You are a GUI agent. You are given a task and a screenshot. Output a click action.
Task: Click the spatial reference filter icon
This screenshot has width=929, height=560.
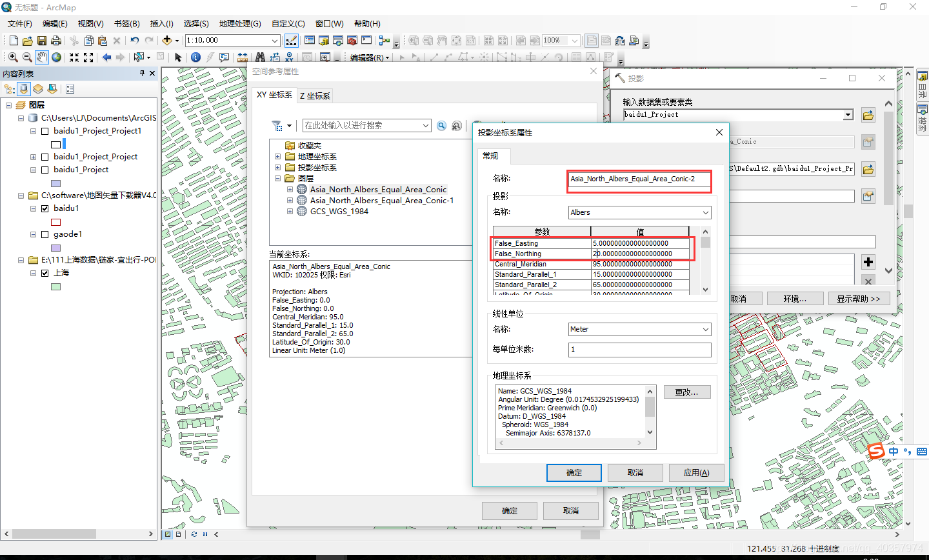277,126
